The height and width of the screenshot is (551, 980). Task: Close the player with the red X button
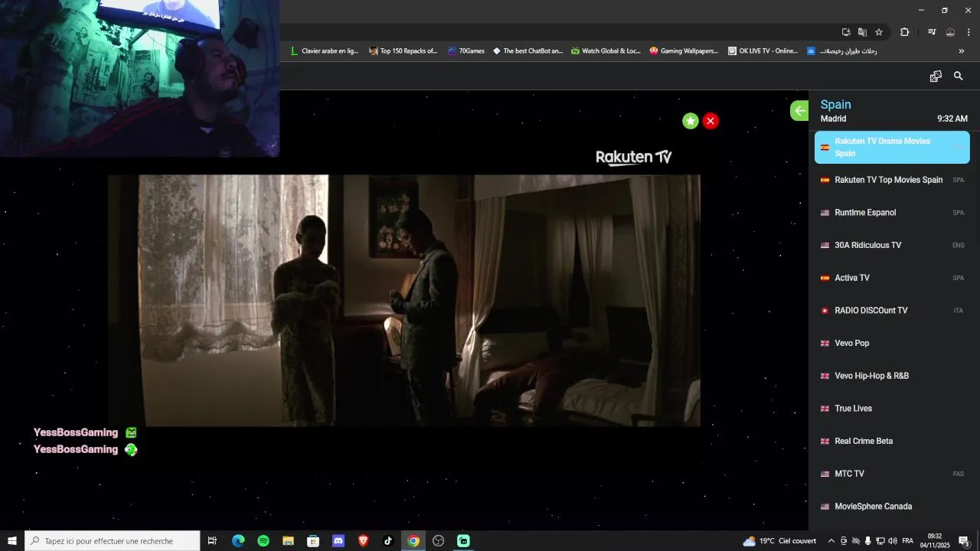coord(710,121)
